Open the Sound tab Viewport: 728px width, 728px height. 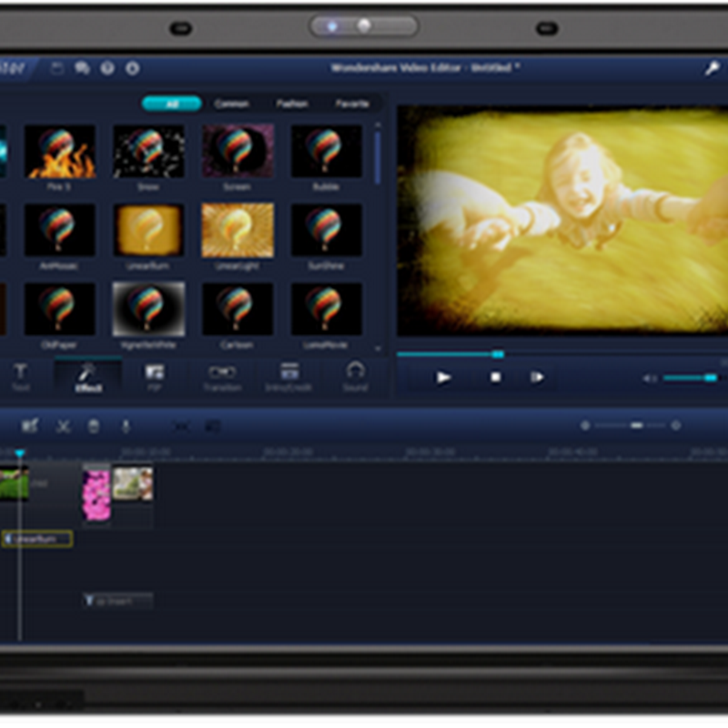(x=355, y=377)
